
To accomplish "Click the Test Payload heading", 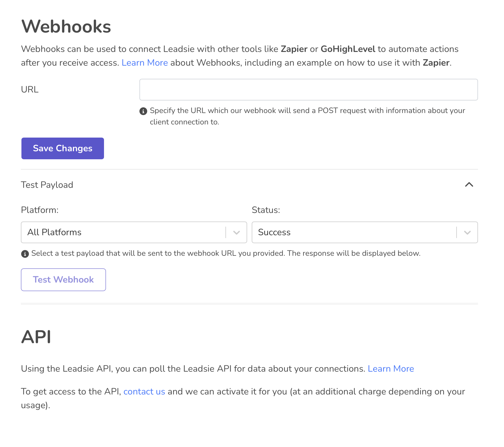I will (47, 185).
